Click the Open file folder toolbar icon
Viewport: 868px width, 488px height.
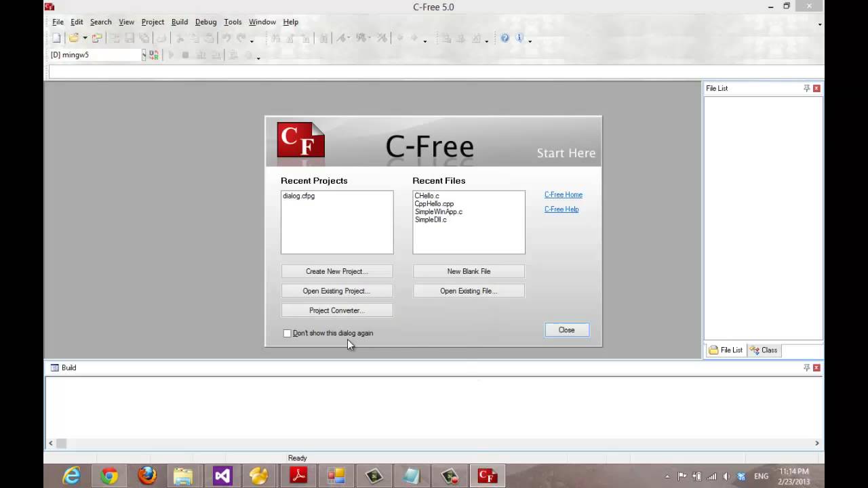73,38
